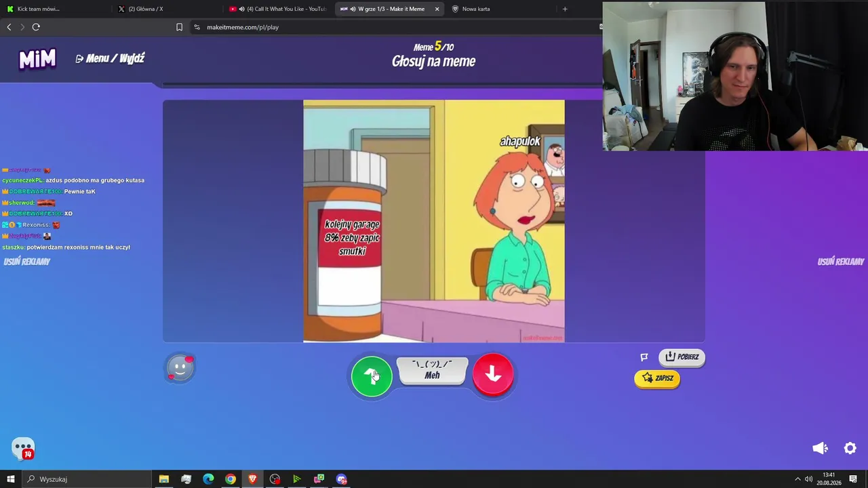Click the Wyszukaj taskbar search box
Screen dimensions: 868x488
86,479
